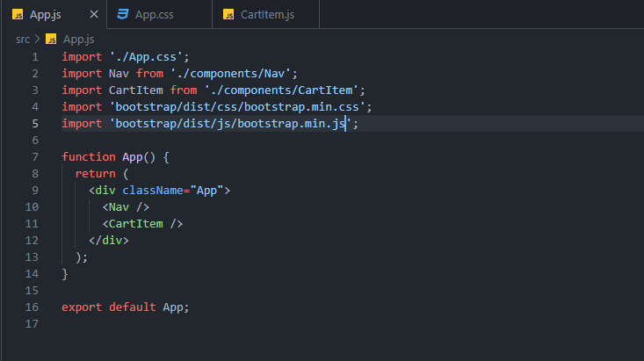Click line number 7 in the gutter
The height and width of the screenshot is (361, 644).
35,157
